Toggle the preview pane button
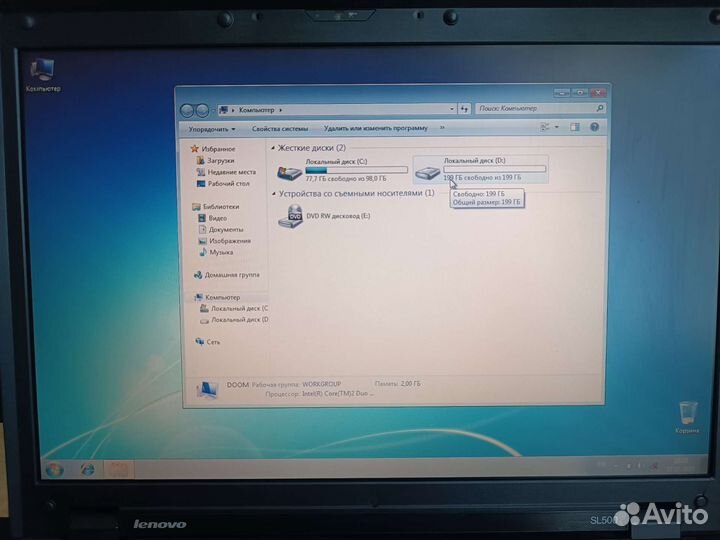The width and height of the screenshot is (720, 540). (574, 127)
